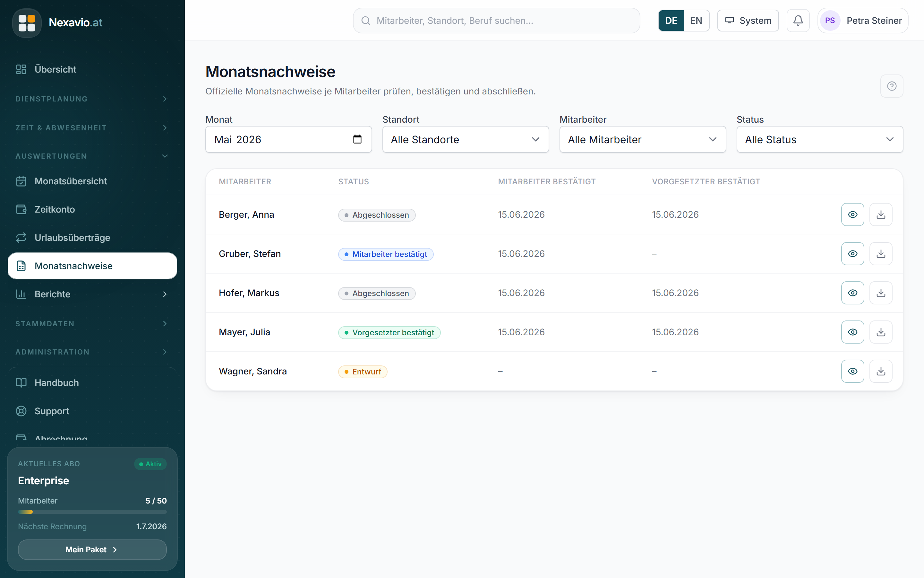
Task: View Berger, Anna's Monatsnachweis (eye icon)
Action: tap(852, 215)
